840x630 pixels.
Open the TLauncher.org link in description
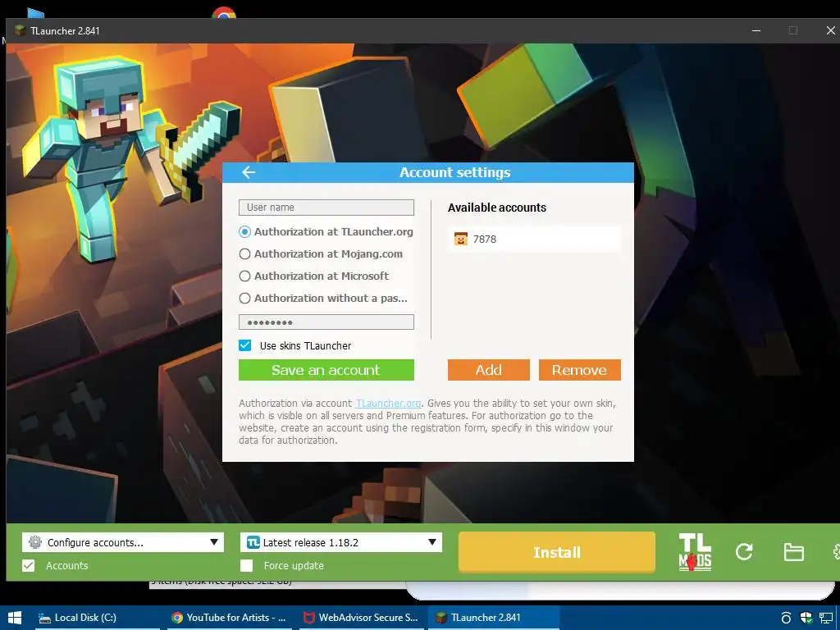(388, 404)
